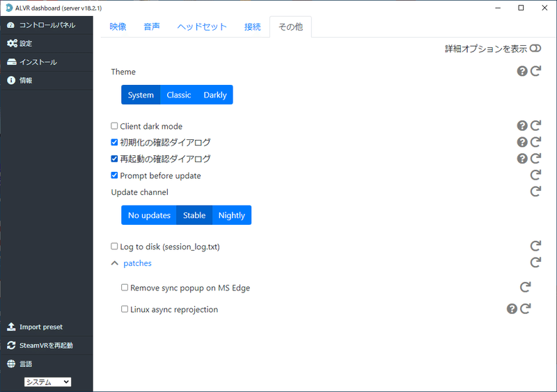Reset Update channel to default
The height and width of the screenshot is (392, 557).
(535, 191)
